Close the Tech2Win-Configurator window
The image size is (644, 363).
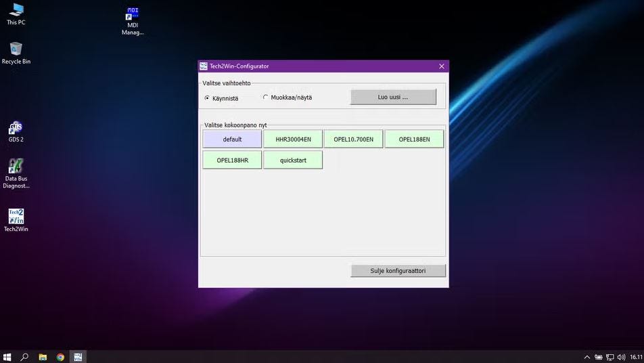[x=442, y=66]
